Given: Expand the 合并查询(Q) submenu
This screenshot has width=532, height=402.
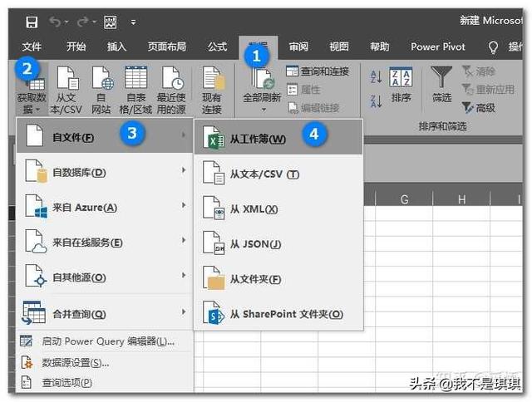Looking at the screenshot, I should coord(105,313).
